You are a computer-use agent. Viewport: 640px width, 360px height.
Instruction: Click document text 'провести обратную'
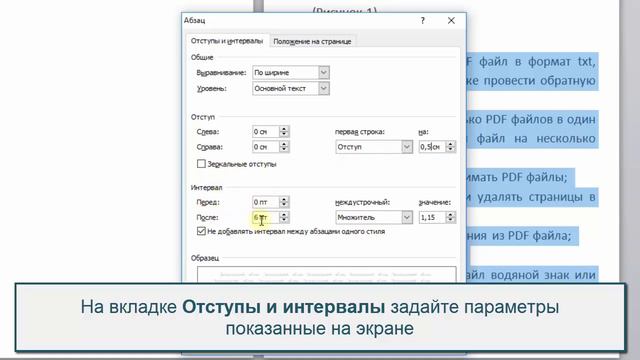(x=540, y=81)
